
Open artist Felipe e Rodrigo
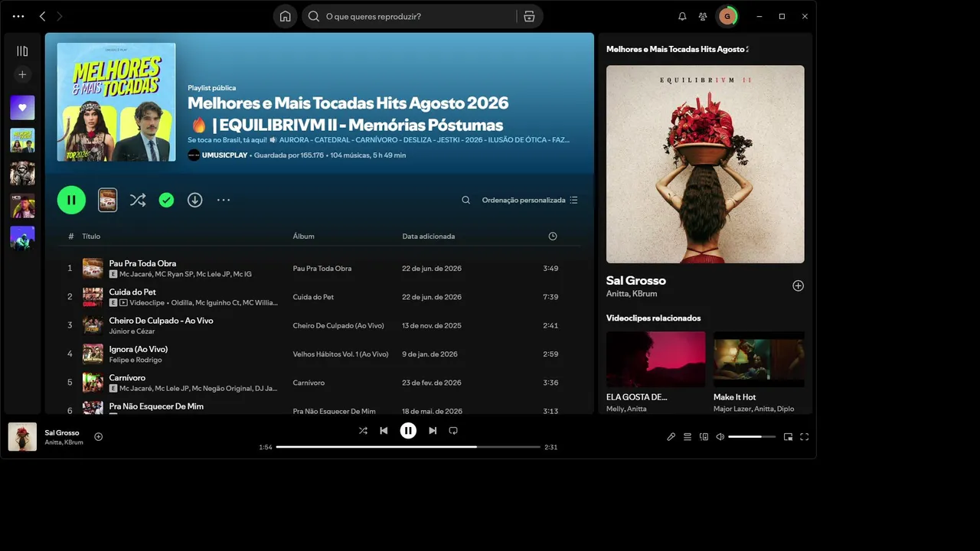click(136, 360)
